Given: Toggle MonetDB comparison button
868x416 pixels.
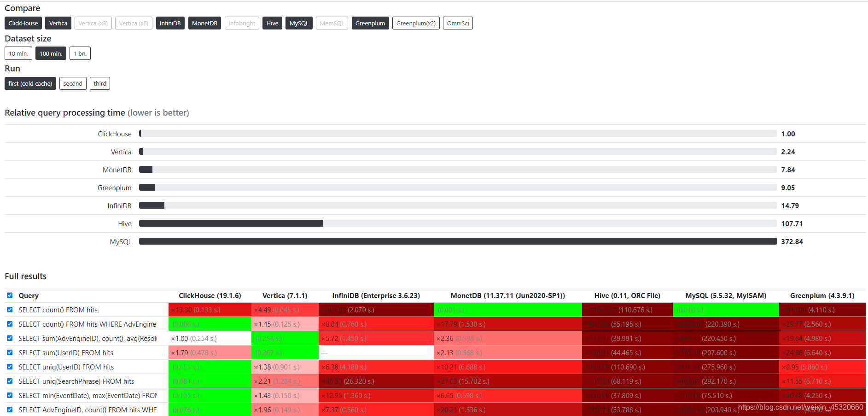Looking at the screenshot, I should 204,23.
